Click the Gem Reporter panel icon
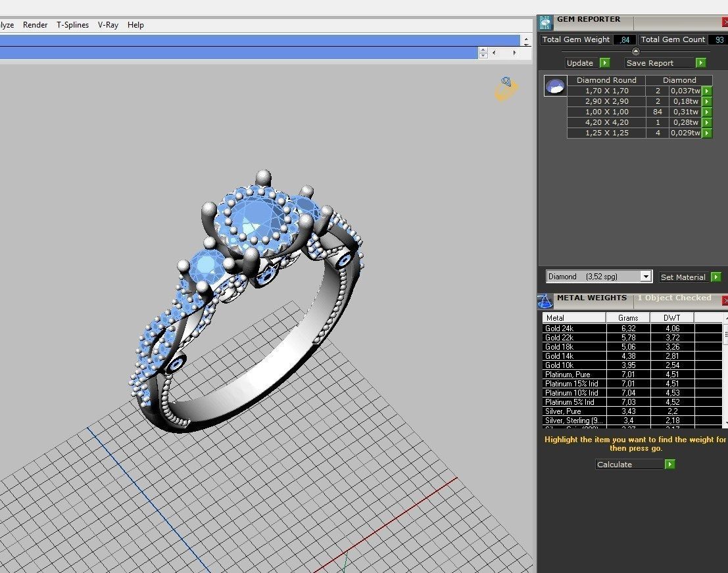This screenshot has height=573, width=728. coord(545,23)
